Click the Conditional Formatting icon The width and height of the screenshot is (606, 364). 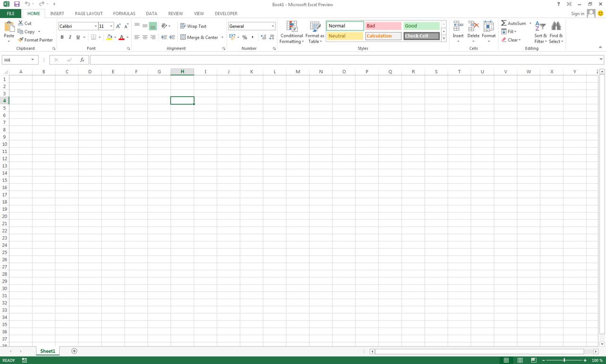292,27
